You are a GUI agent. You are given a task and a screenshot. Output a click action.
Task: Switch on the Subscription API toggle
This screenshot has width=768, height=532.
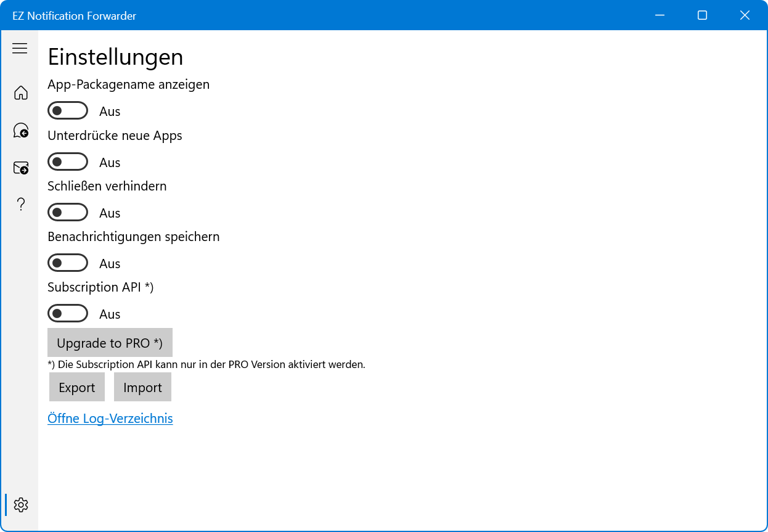pos(68,314)
